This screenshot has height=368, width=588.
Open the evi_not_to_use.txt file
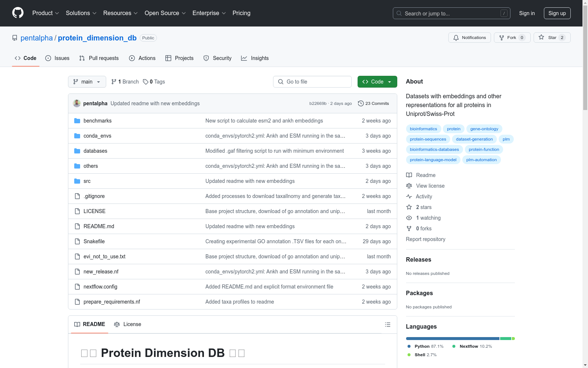point(104,256)
